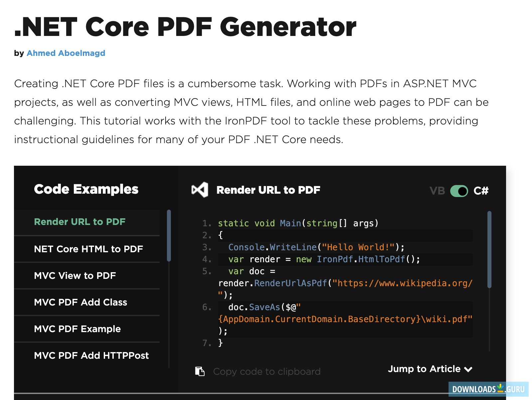Viewport: 532px width, 400px height.
Task: Toggle the language switch to VB
Action: 438,191
